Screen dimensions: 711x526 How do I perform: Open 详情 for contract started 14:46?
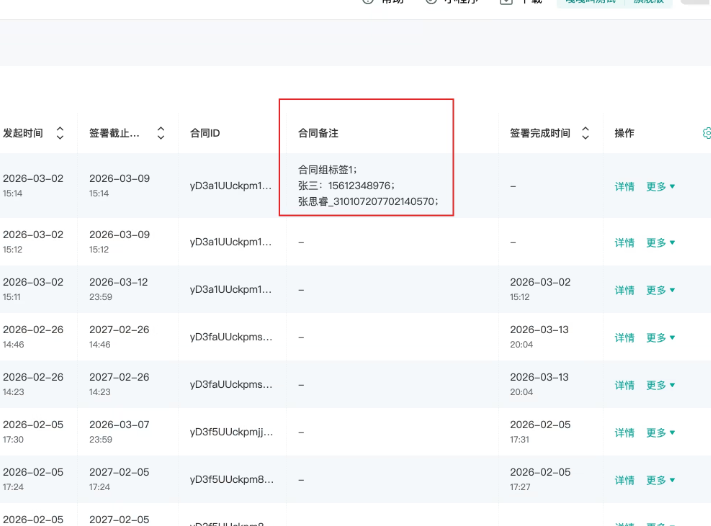click(624, 337)
